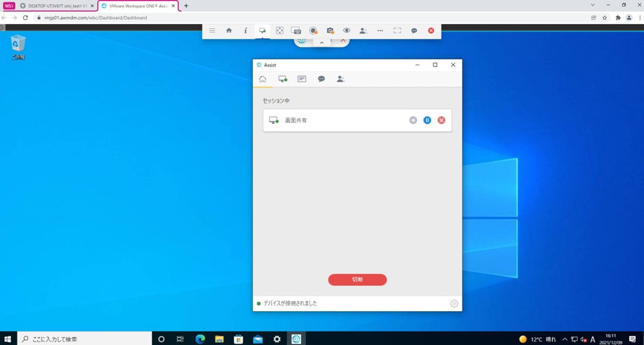The width and height of the screenshot is (644, 345).
Task: End the remote session with the toolbar red X
Action: point(431,30)
